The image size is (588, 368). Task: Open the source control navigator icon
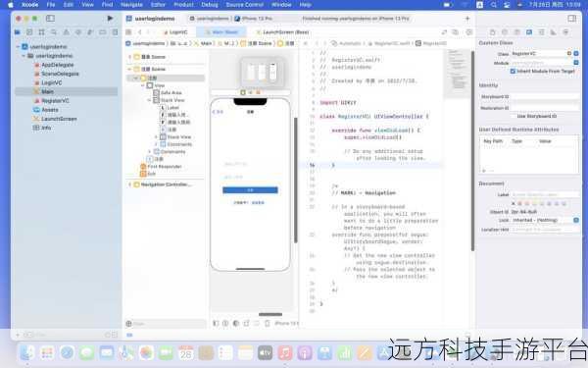coord(29,32)
